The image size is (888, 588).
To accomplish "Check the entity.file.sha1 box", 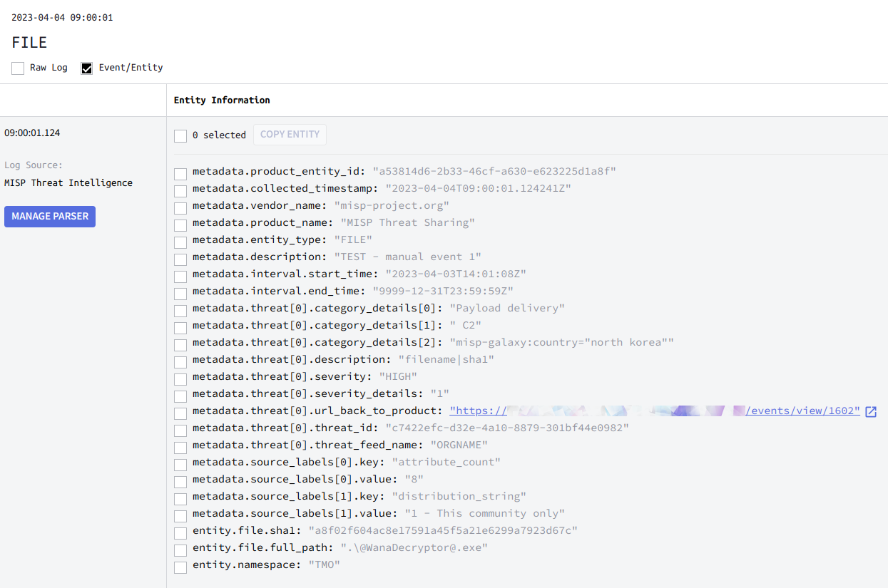I will coord(180,533).
